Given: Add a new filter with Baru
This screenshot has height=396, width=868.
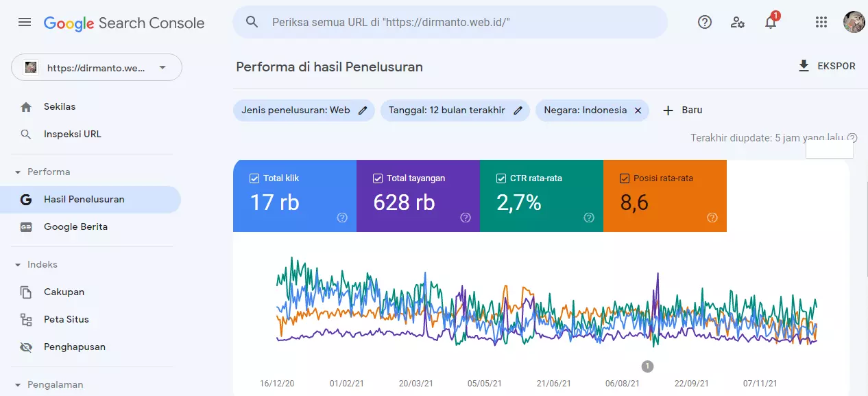Looking at the screenshot, I should [682, 110].
